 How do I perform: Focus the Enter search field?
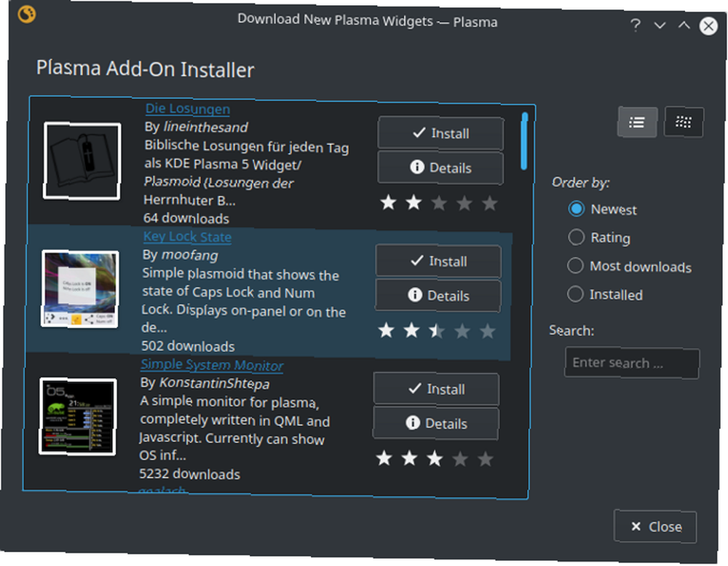point(631,363)
